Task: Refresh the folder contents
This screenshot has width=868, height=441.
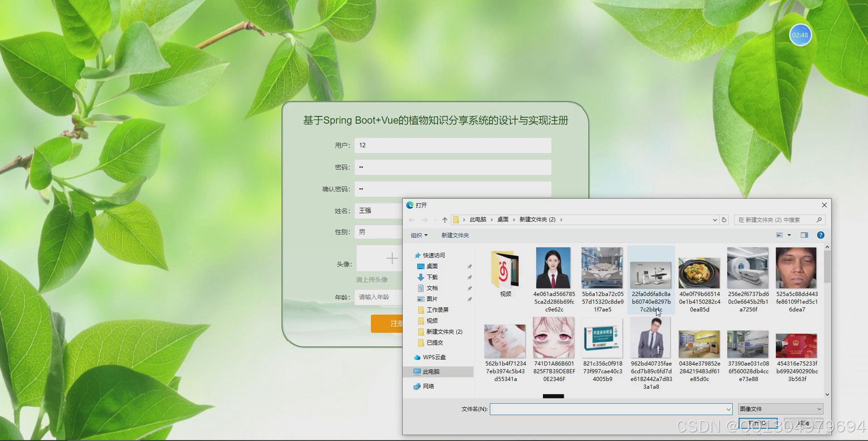Action: pos(724,220)
